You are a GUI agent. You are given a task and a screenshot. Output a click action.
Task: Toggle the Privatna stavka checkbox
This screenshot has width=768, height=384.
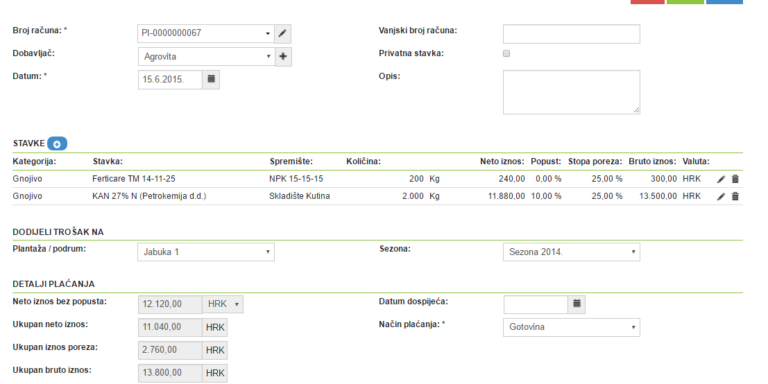pyautogui.click(x=506, y=54)
